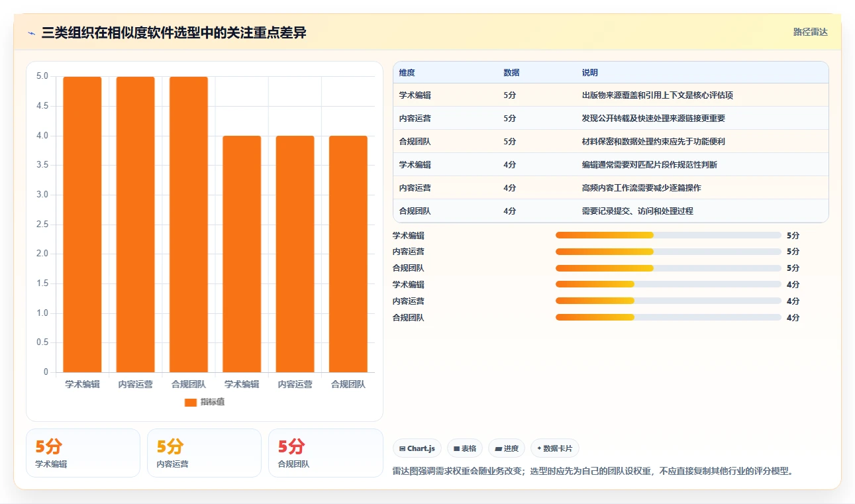Click the 内容运营 5分 progress bar
The height and width of the screenshot is (504, 855).
click(x=668, y=252)
